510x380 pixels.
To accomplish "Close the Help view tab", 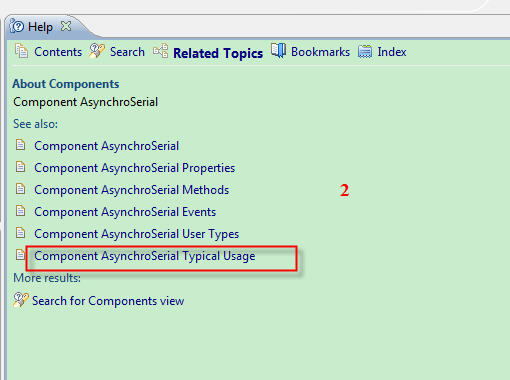I will point(66,26).
